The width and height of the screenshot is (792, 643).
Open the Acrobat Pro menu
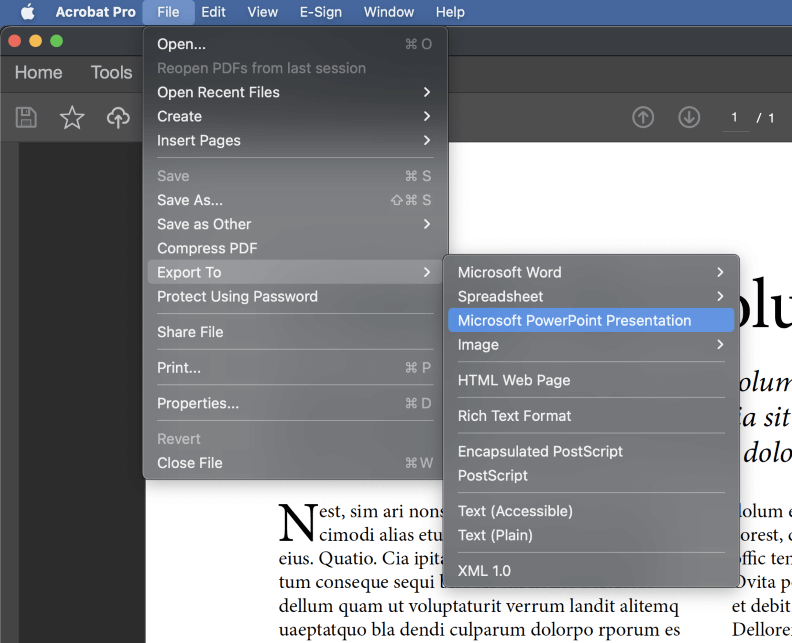[x=95, y=12]
